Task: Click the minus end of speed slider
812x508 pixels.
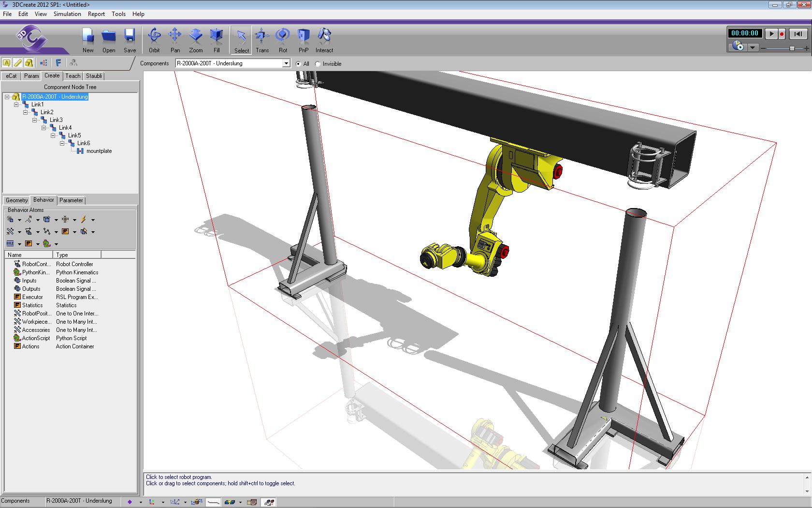Action: pyautogui.click(x=764, y=48)
